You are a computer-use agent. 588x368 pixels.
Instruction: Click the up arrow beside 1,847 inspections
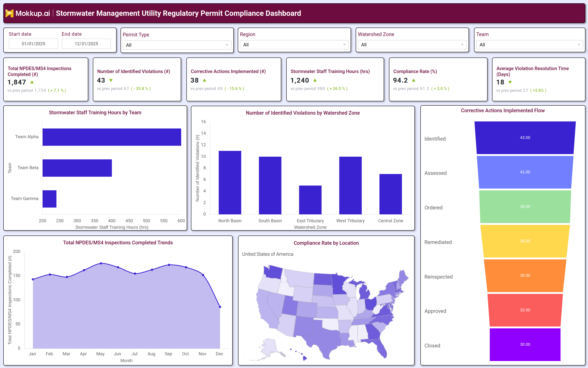click(x=32, y=82)
